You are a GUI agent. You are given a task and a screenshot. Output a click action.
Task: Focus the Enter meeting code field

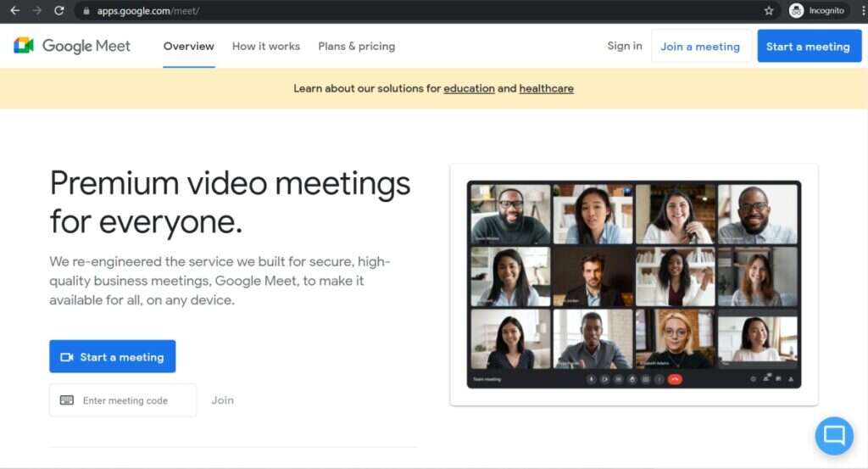pos(122,399)
